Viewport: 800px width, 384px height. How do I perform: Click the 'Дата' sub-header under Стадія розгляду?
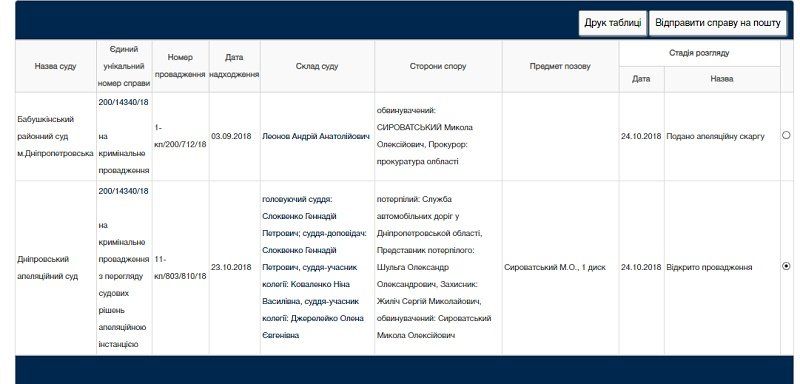pos(641,79)
